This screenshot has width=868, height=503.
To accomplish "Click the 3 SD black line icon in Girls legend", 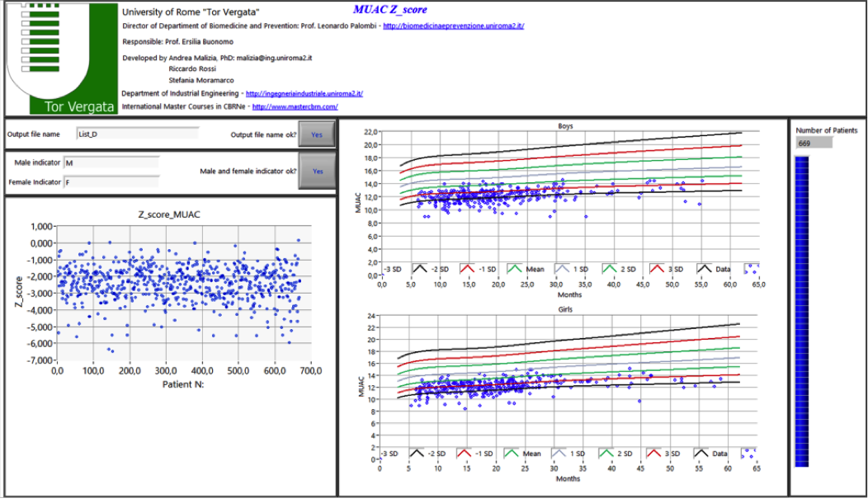I will [702, 454].
